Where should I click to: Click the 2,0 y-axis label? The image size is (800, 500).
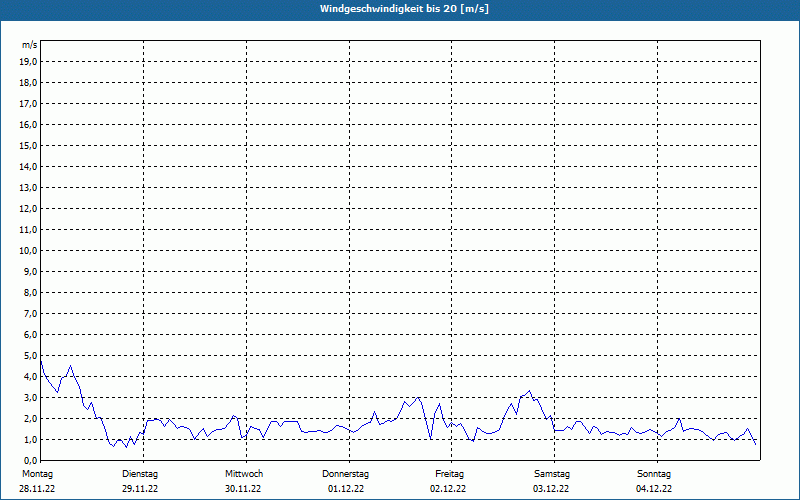[x=31, y=418]
